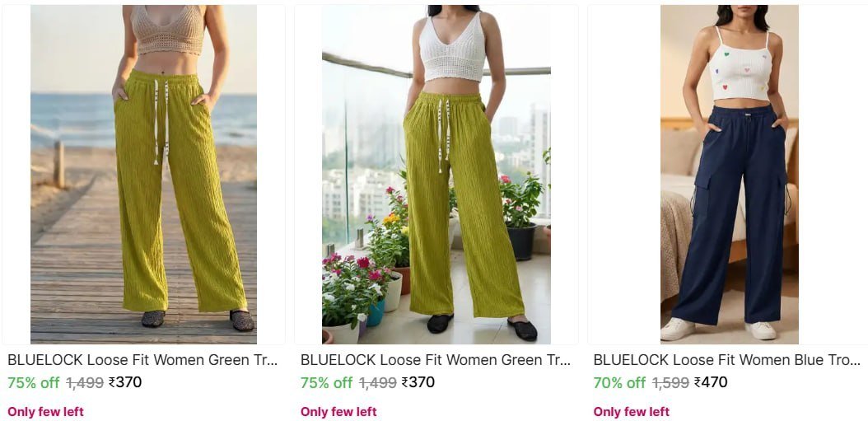Click title of the balcony photo green trousers
868x421 pixels.
point(435,360)
